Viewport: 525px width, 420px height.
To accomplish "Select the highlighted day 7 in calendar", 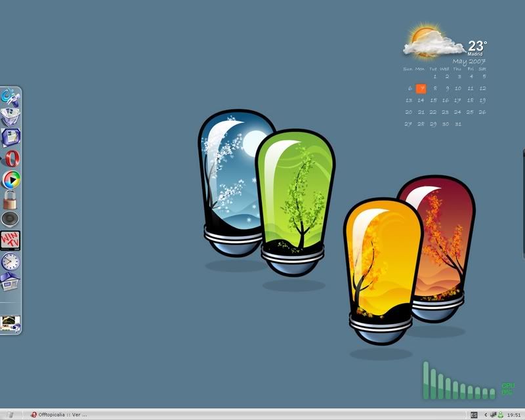I will [421, 89].
